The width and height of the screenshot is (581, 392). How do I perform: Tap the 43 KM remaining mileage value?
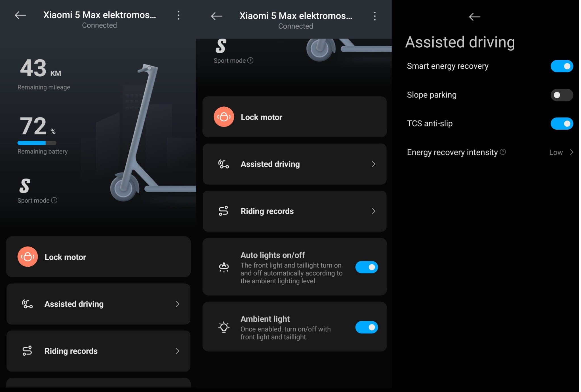point(41,68)
